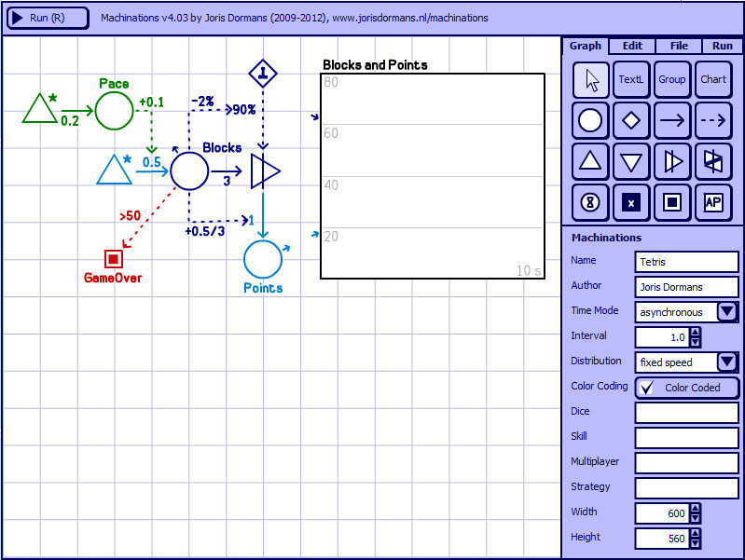Click the red GameOver end condition node

[x=114, y=258]
